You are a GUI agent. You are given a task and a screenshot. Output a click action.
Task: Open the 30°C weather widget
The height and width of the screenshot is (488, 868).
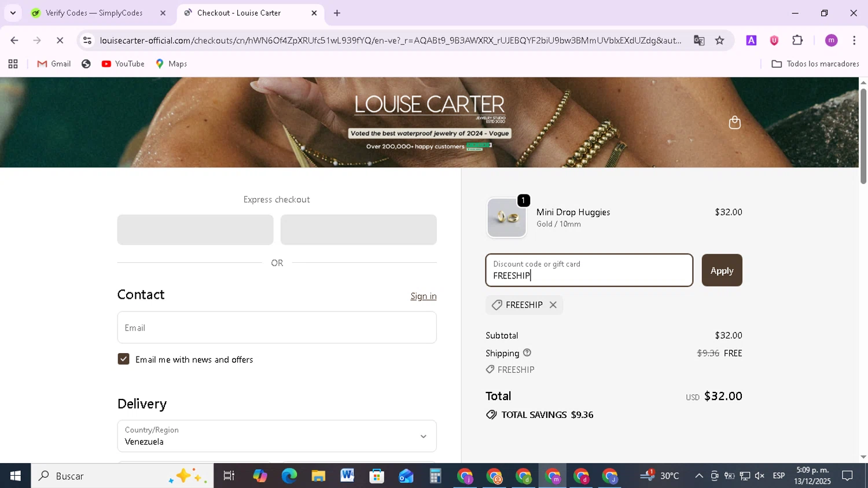pos(660,476)
